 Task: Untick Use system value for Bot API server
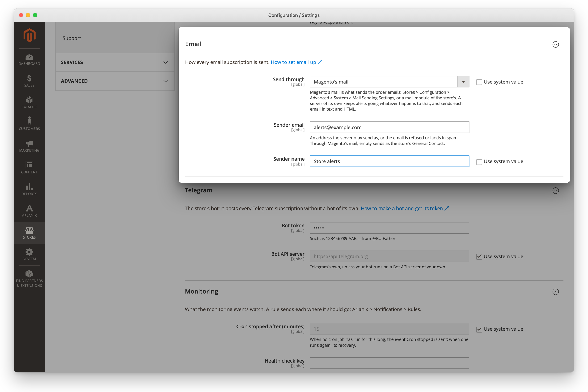[x=479, y=257]
